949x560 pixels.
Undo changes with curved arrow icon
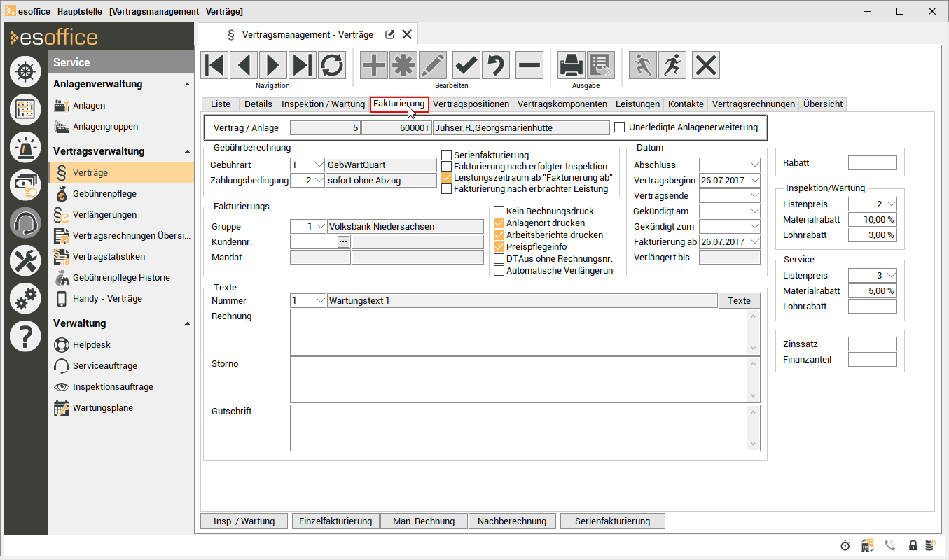coord(496,65)
